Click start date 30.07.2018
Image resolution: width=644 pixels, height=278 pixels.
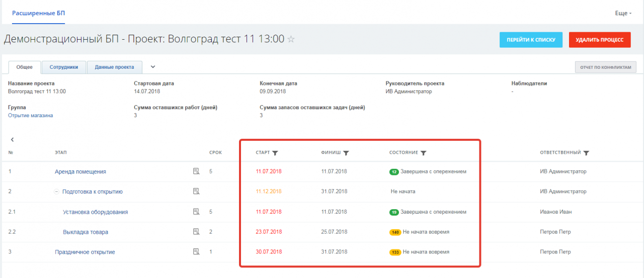click(269, 252)
